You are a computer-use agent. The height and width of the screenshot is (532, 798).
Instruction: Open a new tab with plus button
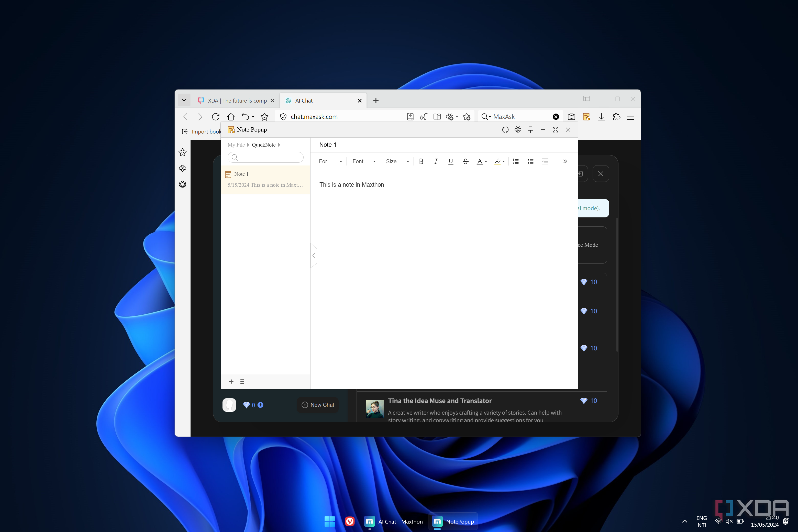tap(375, 101)
